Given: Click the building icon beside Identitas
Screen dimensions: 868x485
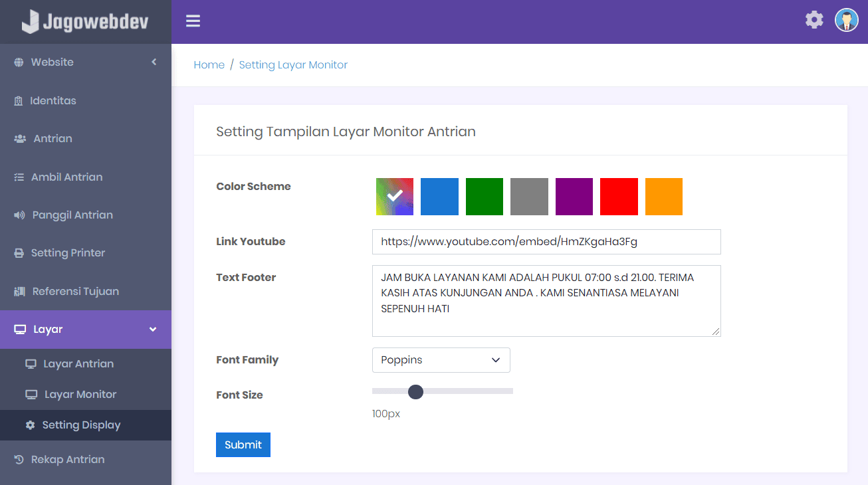Looking at the screenshot, I should point(19,101).
